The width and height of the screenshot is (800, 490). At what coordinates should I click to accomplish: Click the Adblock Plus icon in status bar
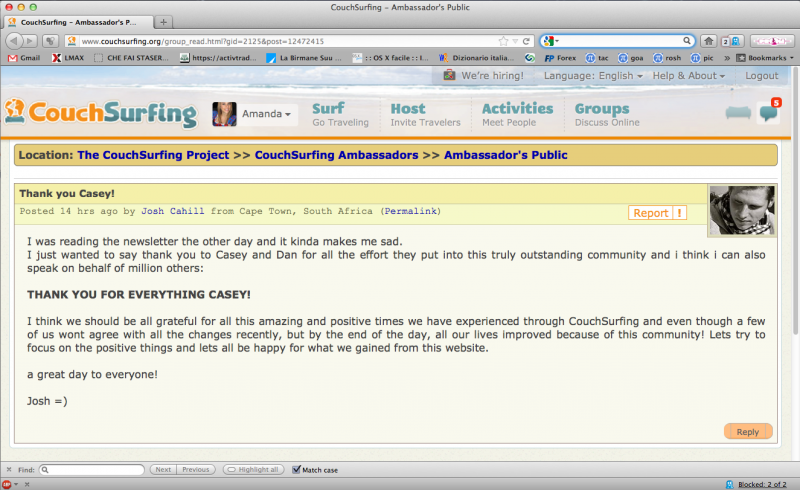click(7, 483)
